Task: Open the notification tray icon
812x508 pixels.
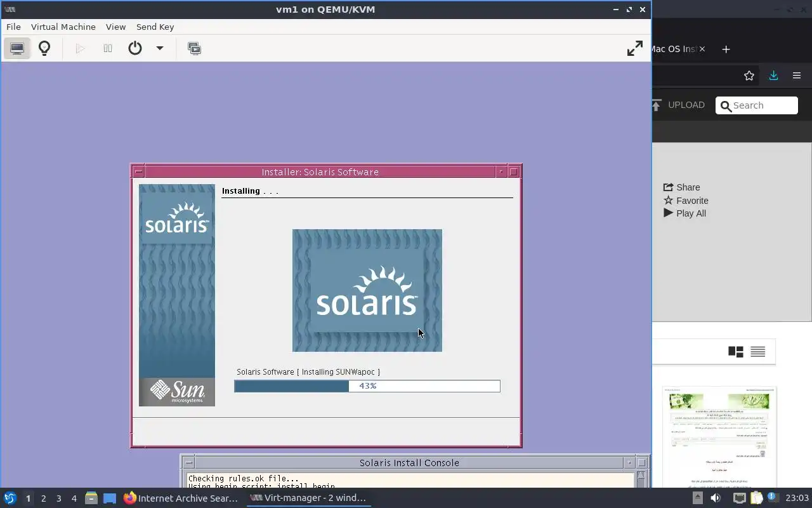Action: 773,498
